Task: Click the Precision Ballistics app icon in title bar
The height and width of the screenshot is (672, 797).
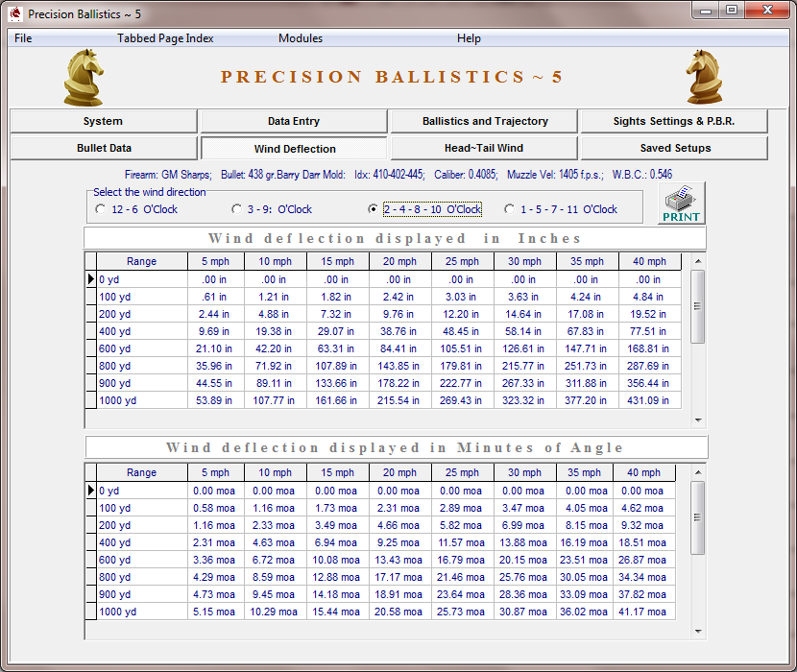Action: pos(15,13)
